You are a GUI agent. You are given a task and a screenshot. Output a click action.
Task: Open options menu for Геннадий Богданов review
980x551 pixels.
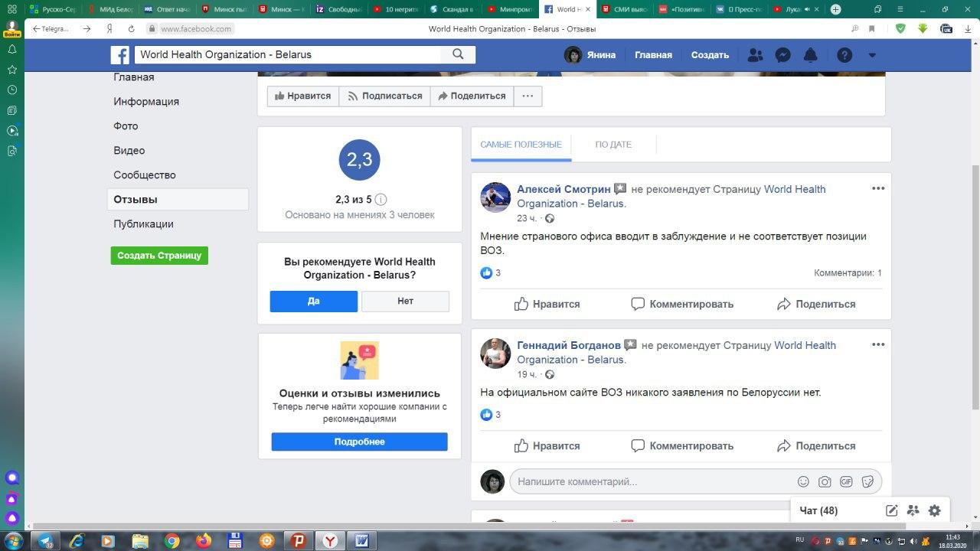878,344
